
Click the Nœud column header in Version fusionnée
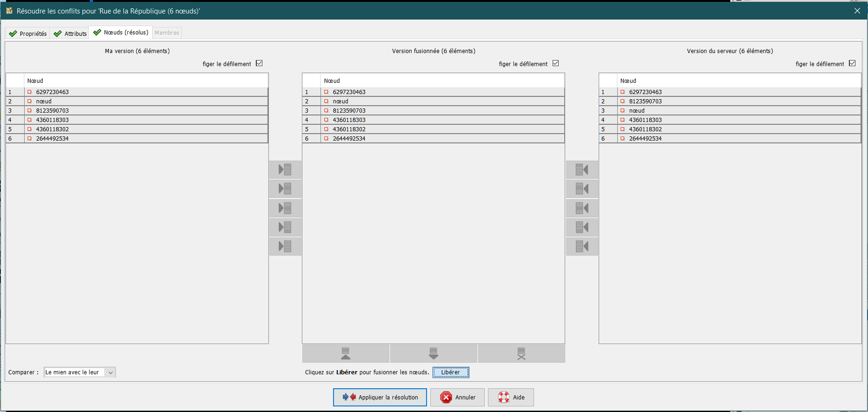442,81
